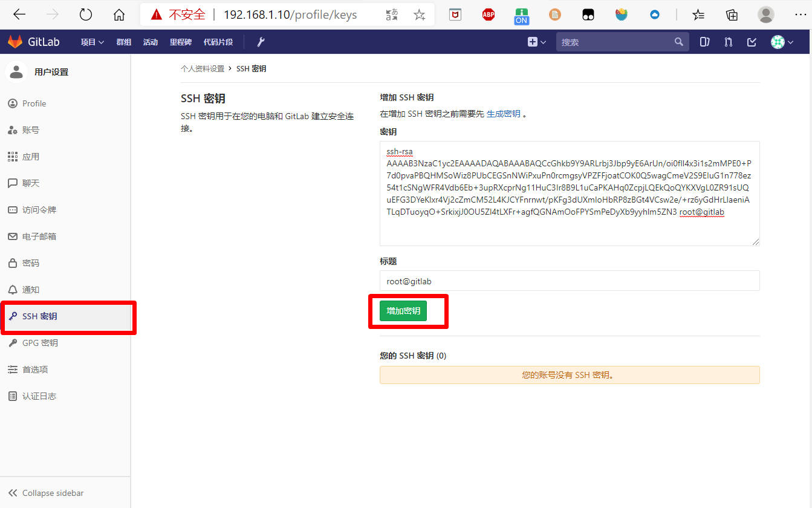Open the 里程碑 menu item
The height and width of the screenshot is (508, 812).
click(181, 42)
